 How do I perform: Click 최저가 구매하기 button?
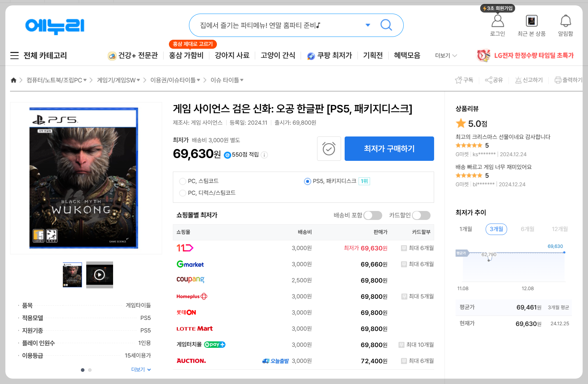pos(389,149)
